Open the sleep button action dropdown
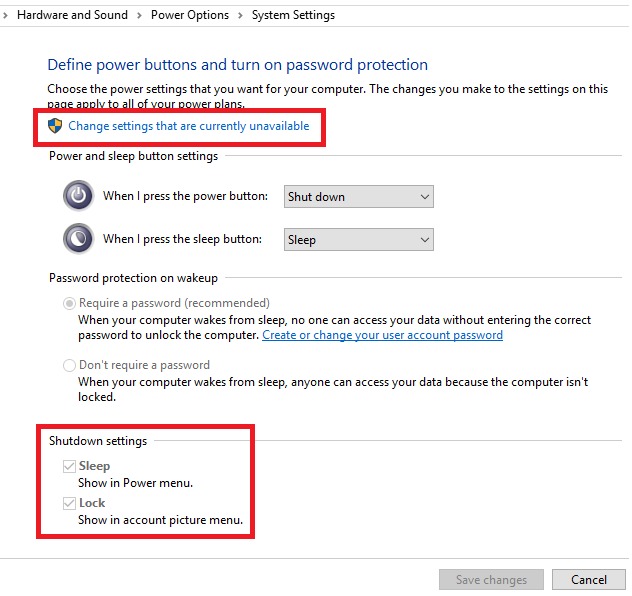 [x=358, y=240]
